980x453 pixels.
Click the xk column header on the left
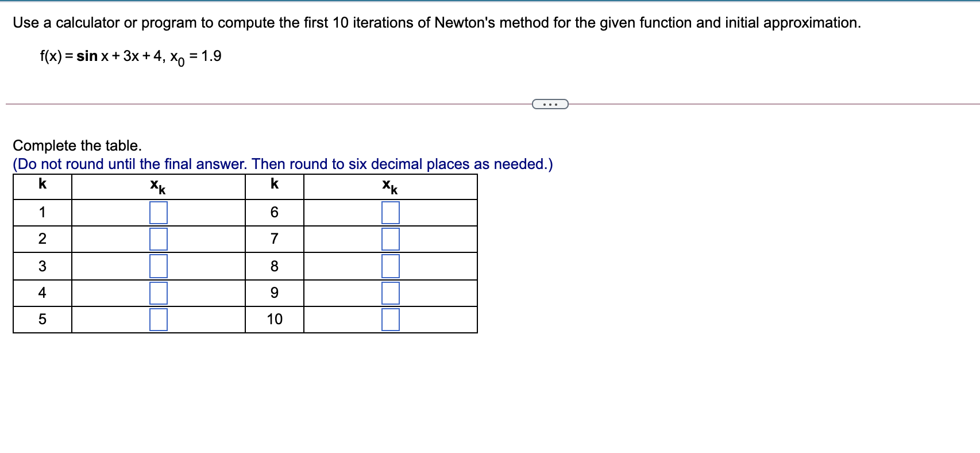[157, 185]
